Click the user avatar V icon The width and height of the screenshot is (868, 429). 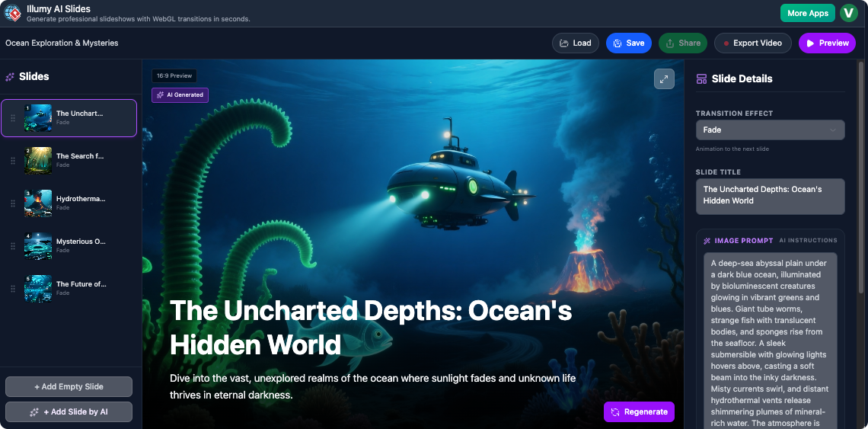848,13
